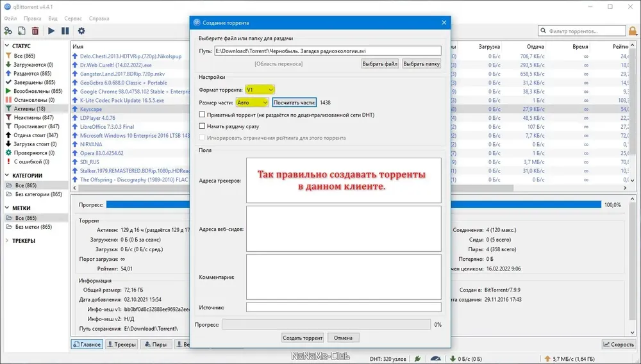Collapse the КАТЕГОРИИ section

click(7, 175)
